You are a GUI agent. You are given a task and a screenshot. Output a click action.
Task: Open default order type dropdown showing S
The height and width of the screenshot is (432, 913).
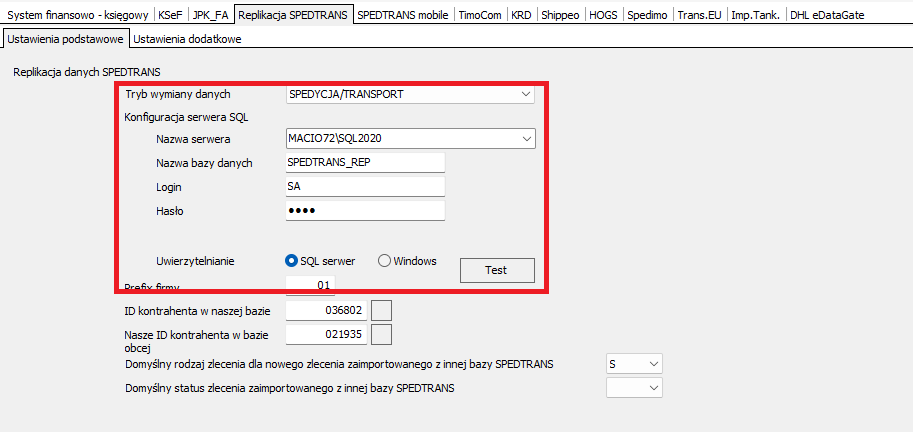click(653, 364)
